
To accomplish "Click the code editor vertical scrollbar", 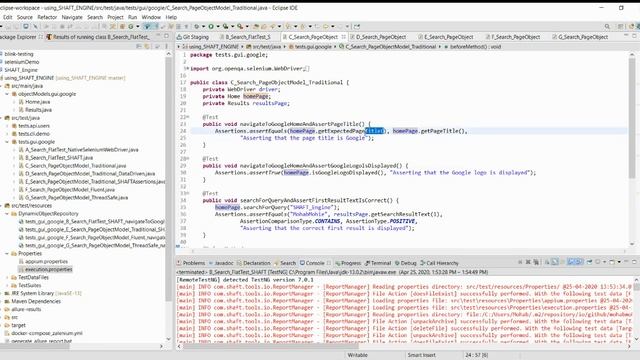I will (x=632, y=118).
